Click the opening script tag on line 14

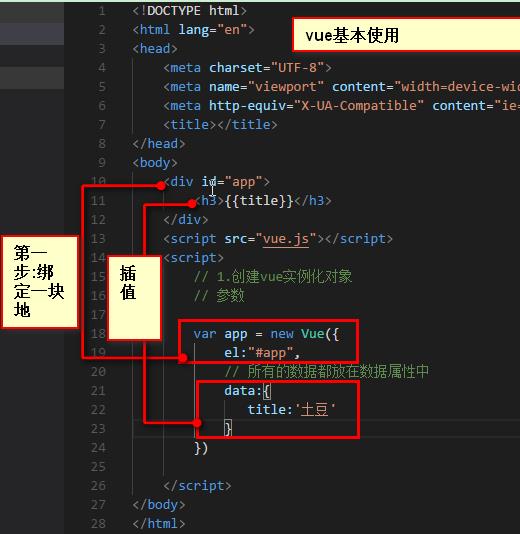point(193,258)
